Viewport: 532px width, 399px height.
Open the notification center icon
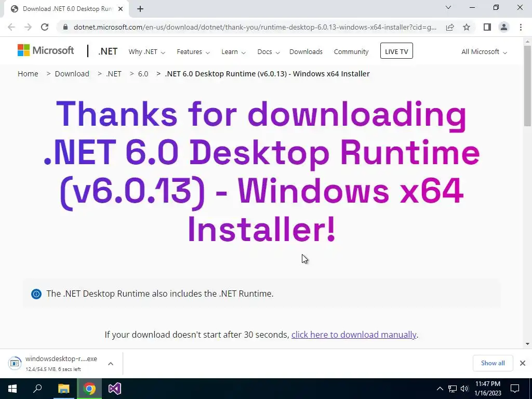515,389
